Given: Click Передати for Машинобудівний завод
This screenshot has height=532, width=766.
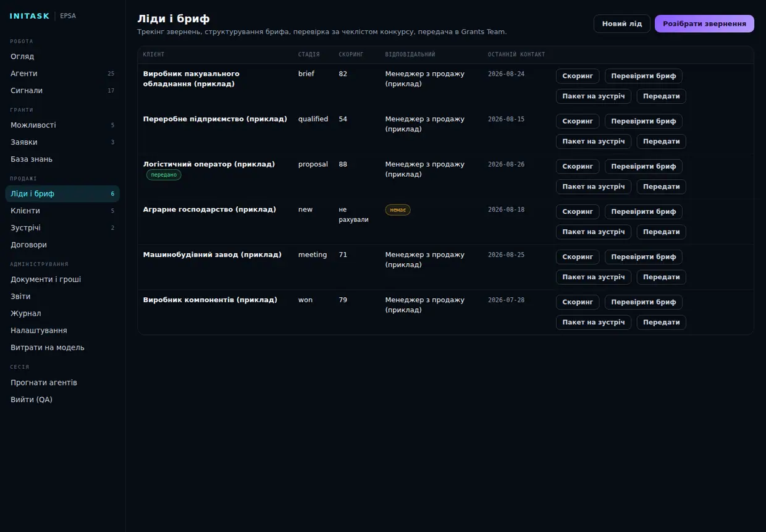Looking at the screenshot, I should (x=661, y=277).
